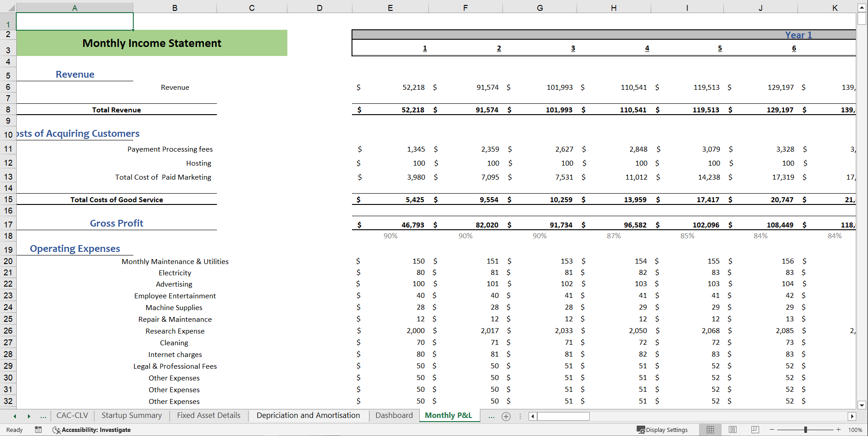Select row 17 header
868x436 pixels.
coord(8,224)
